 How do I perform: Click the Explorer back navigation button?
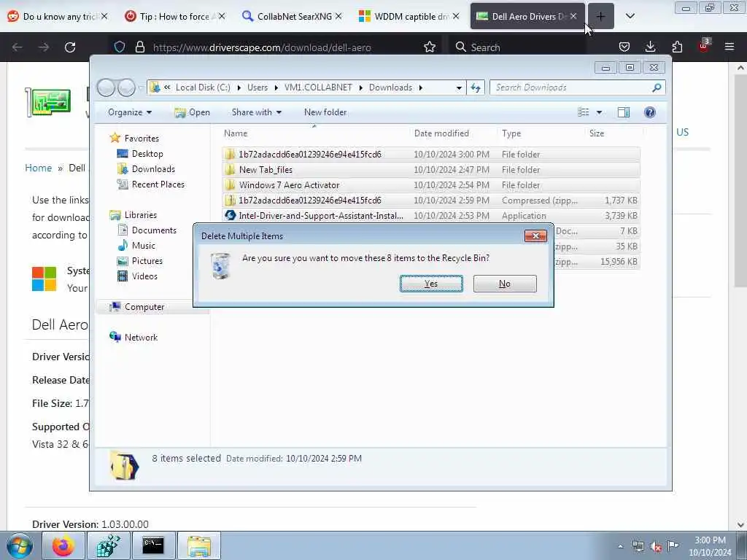tap(107, 87)
